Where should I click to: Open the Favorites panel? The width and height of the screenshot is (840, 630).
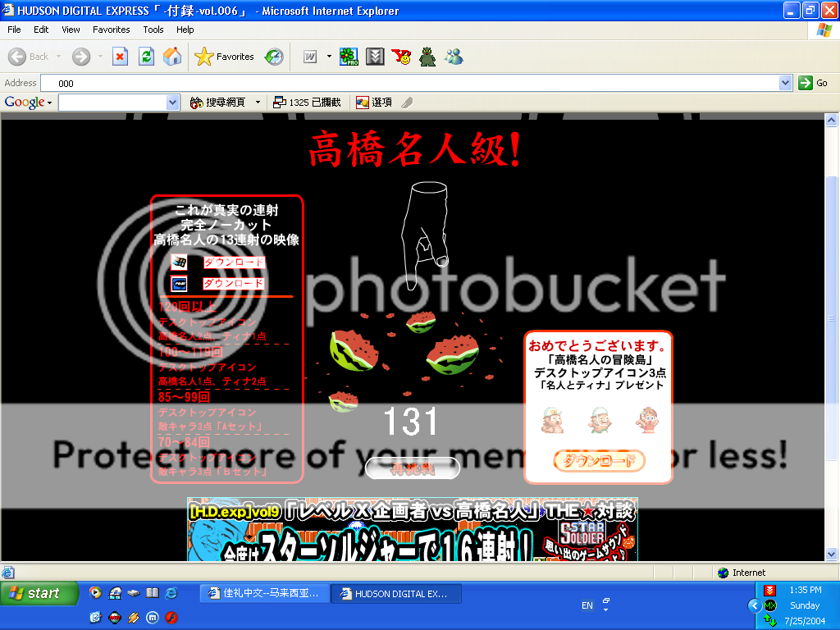225,57
